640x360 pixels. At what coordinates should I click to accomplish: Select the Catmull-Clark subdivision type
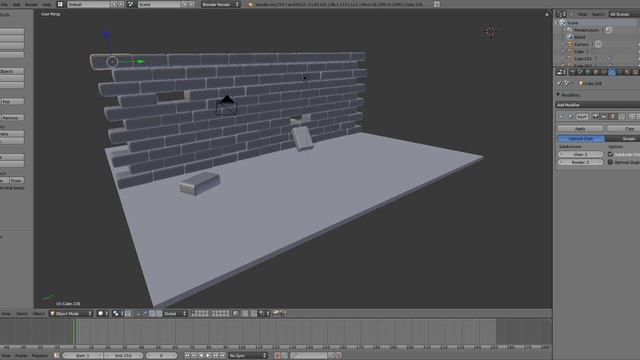pos(581,139)
